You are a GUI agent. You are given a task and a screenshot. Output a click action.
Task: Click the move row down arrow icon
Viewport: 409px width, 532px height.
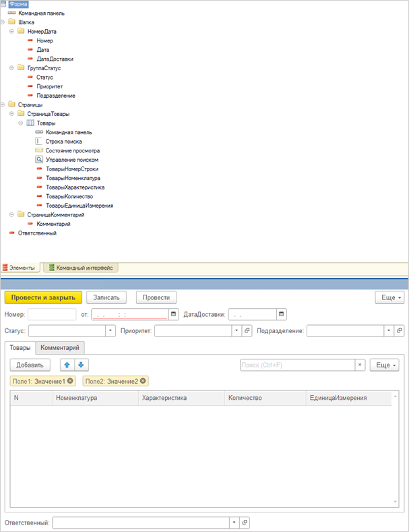(81, 365)
